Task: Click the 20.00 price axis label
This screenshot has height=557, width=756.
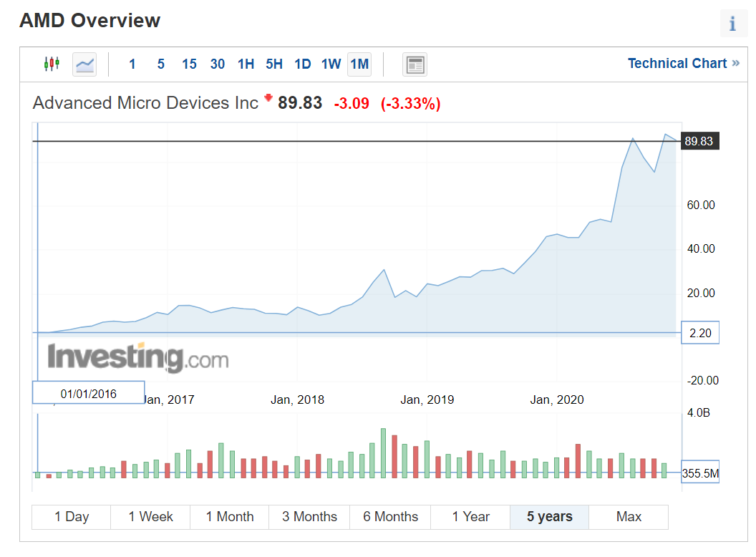Action: (x=701, y=294)
